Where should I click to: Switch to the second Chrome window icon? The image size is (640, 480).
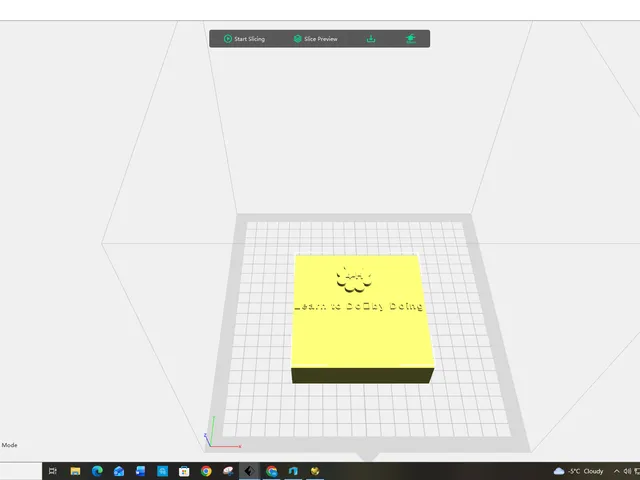pos(271,471)
